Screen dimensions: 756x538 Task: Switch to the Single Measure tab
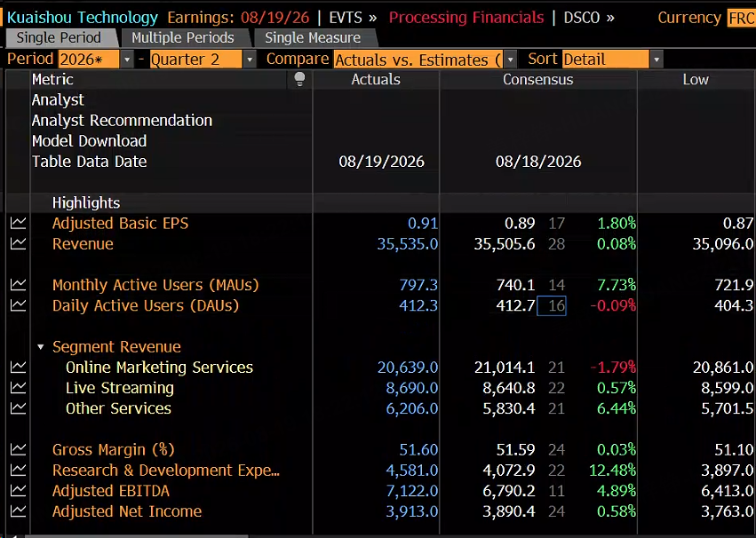coord(313,37)
